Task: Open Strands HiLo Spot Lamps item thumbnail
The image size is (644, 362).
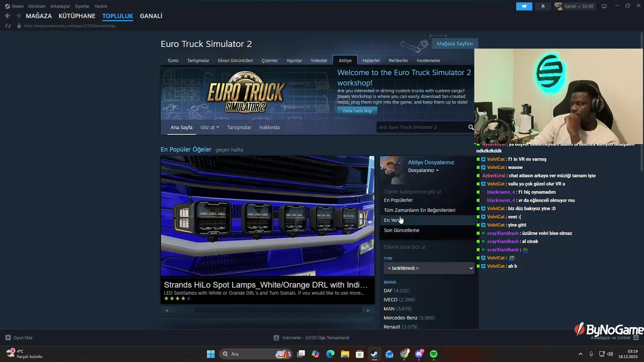Action: [x=268, y=216]
